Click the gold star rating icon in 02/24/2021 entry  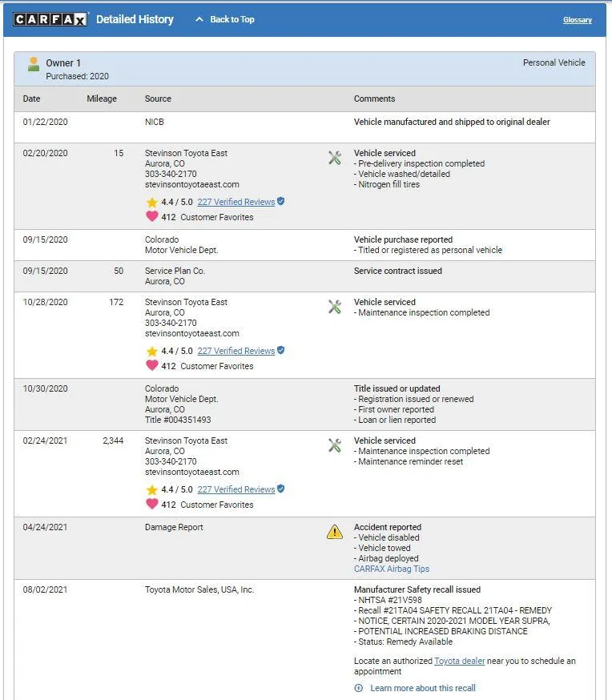pos(151,489)
